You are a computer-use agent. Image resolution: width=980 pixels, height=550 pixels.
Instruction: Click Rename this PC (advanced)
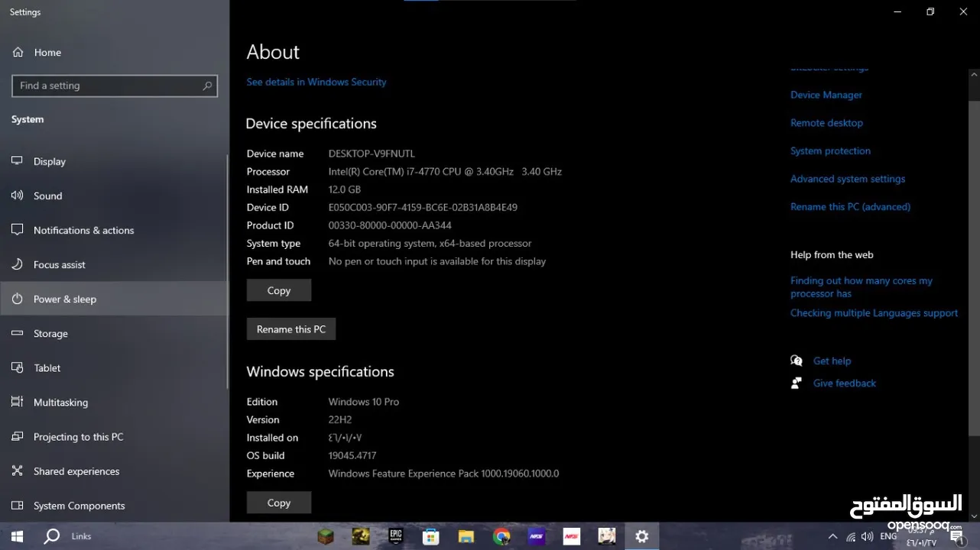850,207
